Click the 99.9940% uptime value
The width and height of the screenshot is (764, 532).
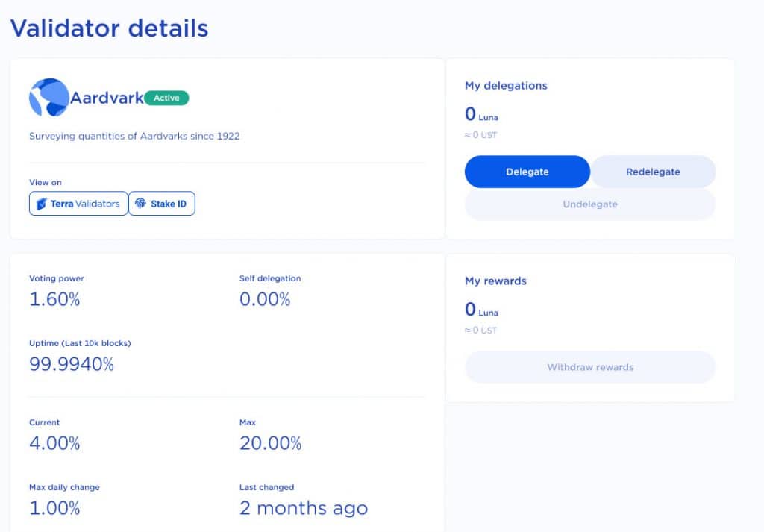72,364
